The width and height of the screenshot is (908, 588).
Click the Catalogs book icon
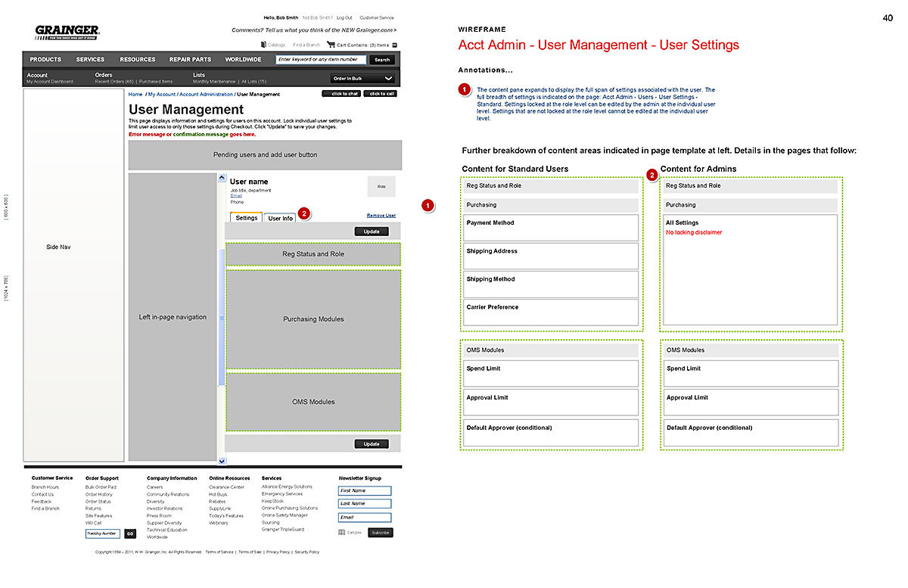(263, 45)
